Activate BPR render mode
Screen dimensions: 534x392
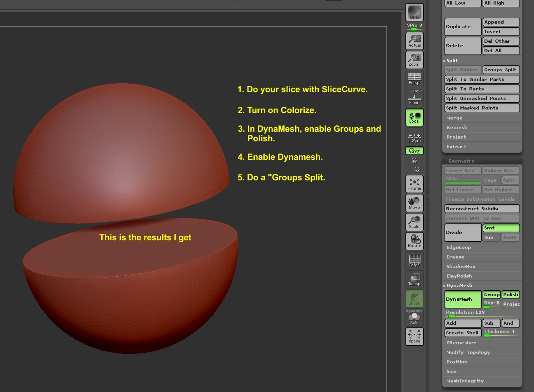(x=414, y=12)
